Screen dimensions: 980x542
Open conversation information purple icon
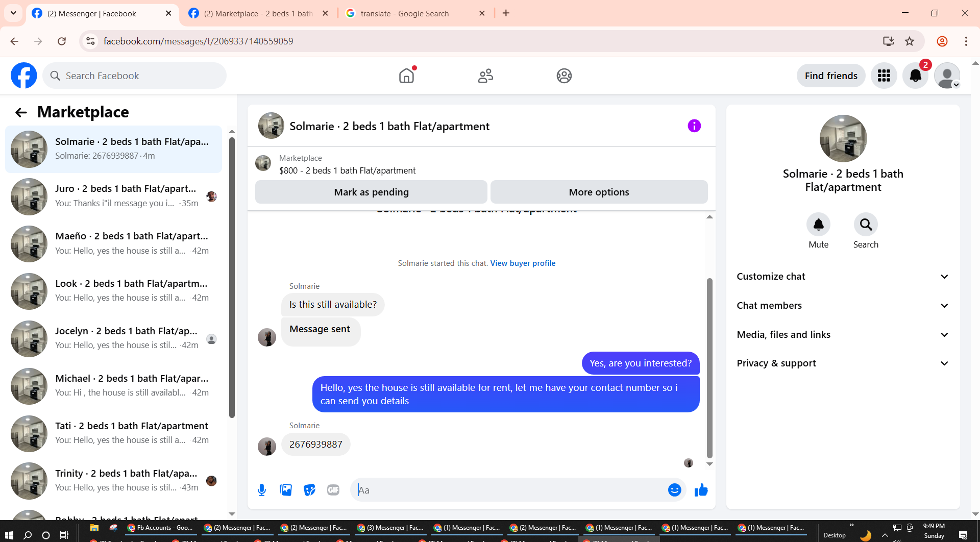tap(694, 126)
